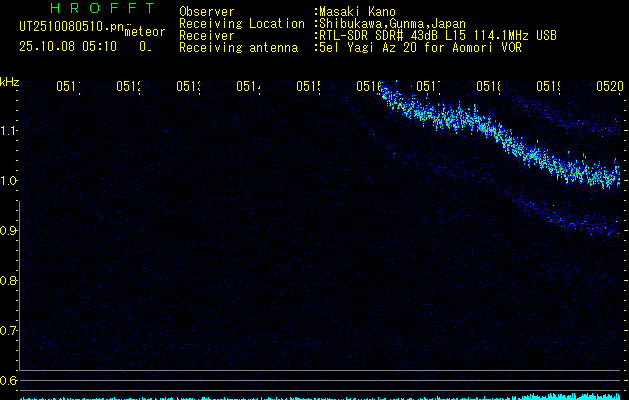Click the HROFFT title text

pyautogui.click(x=102, y=8)
